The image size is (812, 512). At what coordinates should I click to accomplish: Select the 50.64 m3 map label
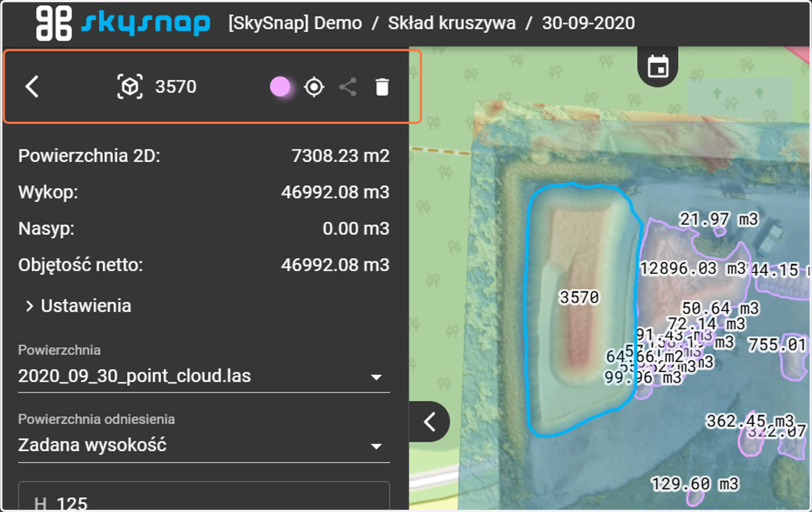tap(719, 308)
